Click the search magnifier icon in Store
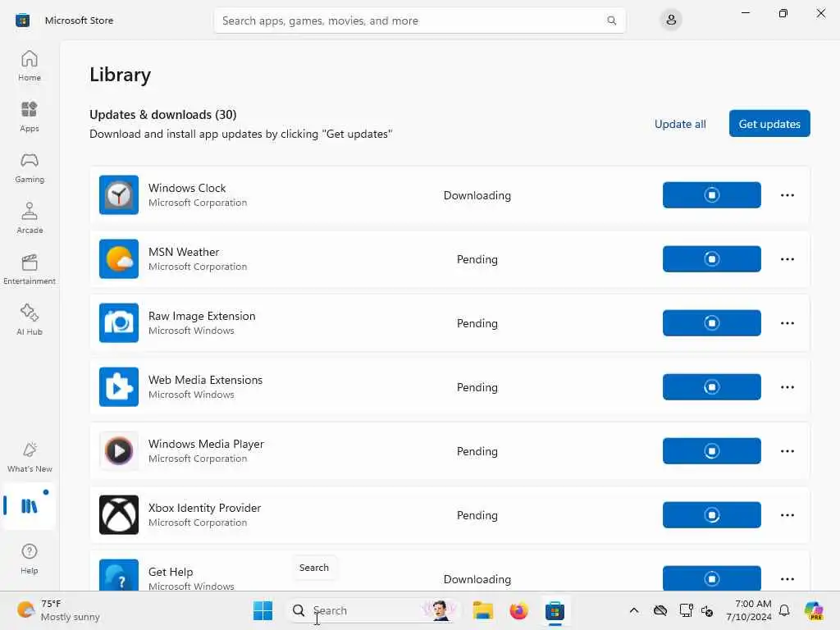Viewport: 840px width, 630px height. pyautogui.click(x=611, y=21)
